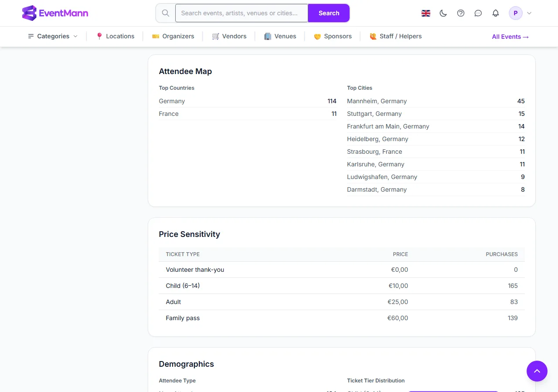The image size is (558, 392).
Task: Follow the All Events link
Action: (x=510, y=37)
